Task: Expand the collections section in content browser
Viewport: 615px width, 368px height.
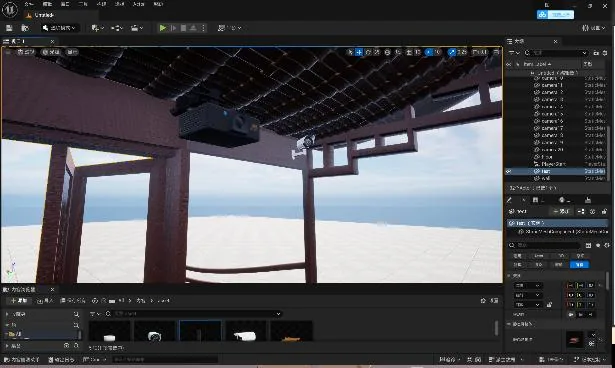Action: (x=7, y=346)
